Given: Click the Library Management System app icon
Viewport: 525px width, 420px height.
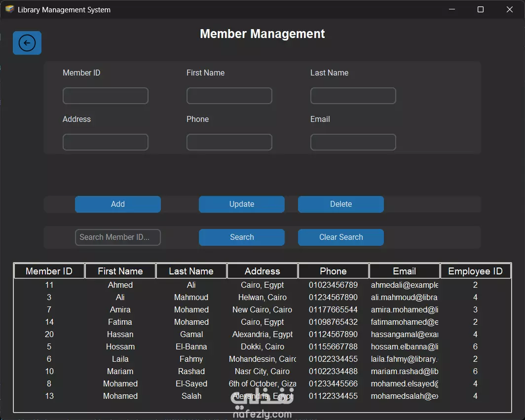Looking at the screenshot, I should tap(9, 9).
